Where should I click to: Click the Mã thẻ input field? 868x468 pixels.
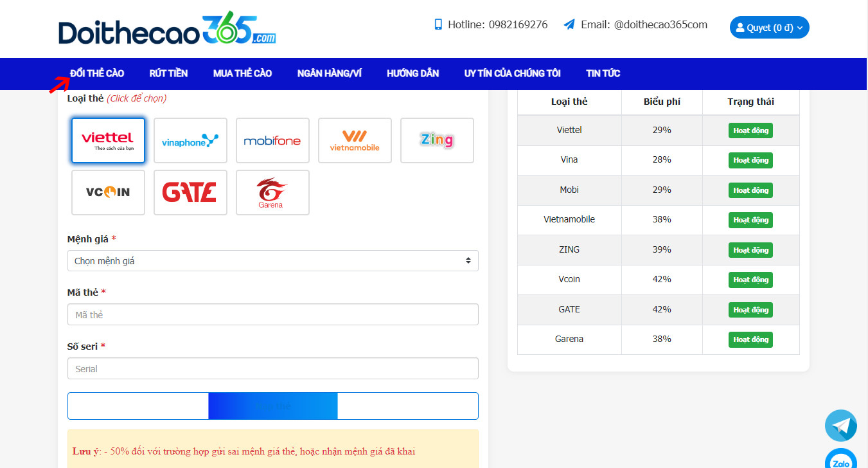[x=273, y=314]
